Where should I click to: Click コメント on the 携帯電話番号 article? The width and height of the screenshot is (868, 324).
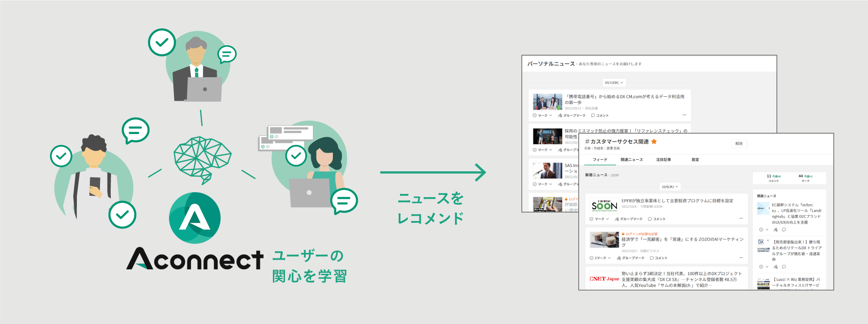(x=600, y=115)
